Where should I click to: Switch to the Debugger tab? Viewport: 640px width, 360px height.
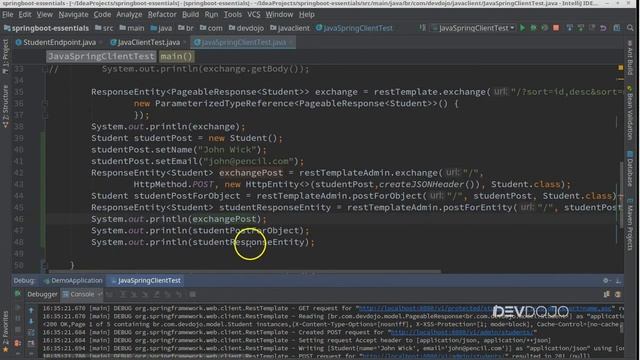42,294
